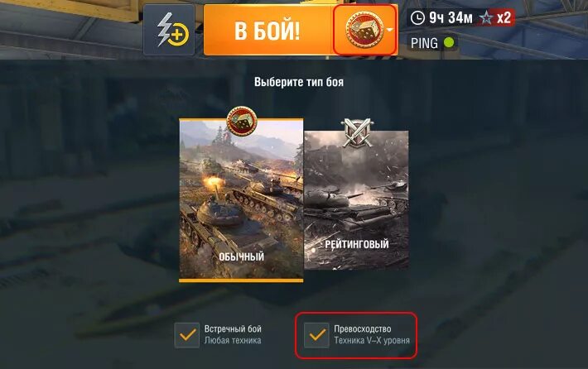
Task: Click the Превосходство label text
Action: tap(363, 329)
